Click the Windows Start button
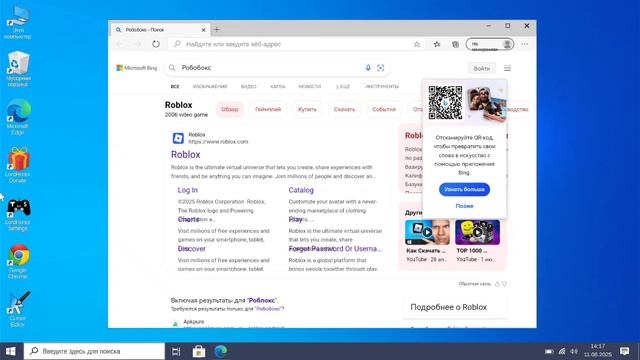The width and height of the screenshot is (640, 360). coord(11,351)
